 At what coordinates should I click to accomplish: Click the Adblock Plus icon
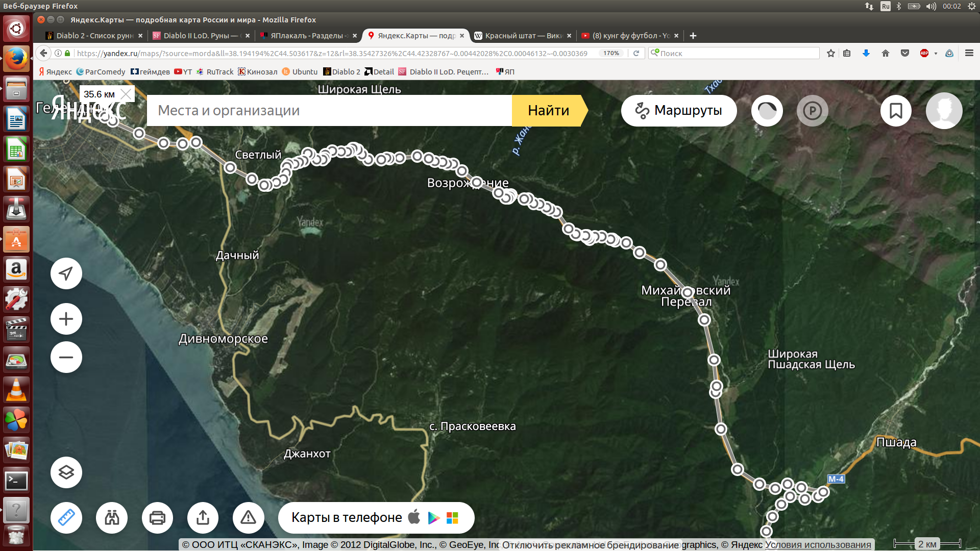(924, 53)
